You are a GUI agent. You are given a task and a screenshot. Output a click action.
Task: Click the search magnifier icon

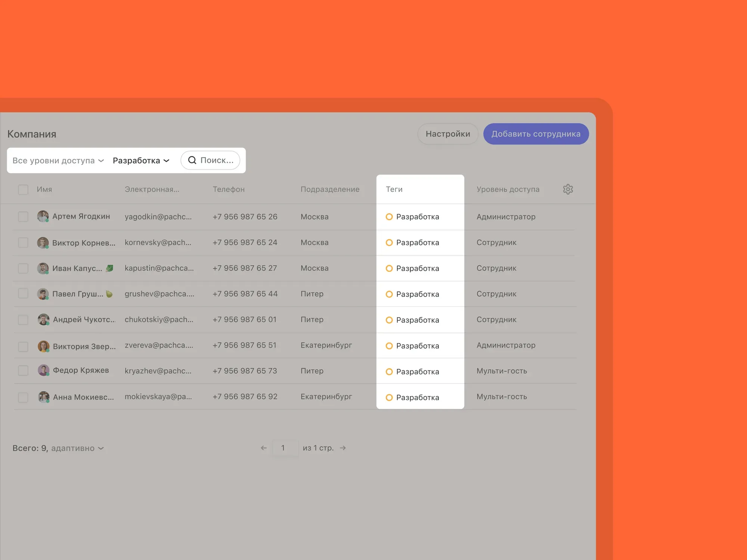point(192,160)
